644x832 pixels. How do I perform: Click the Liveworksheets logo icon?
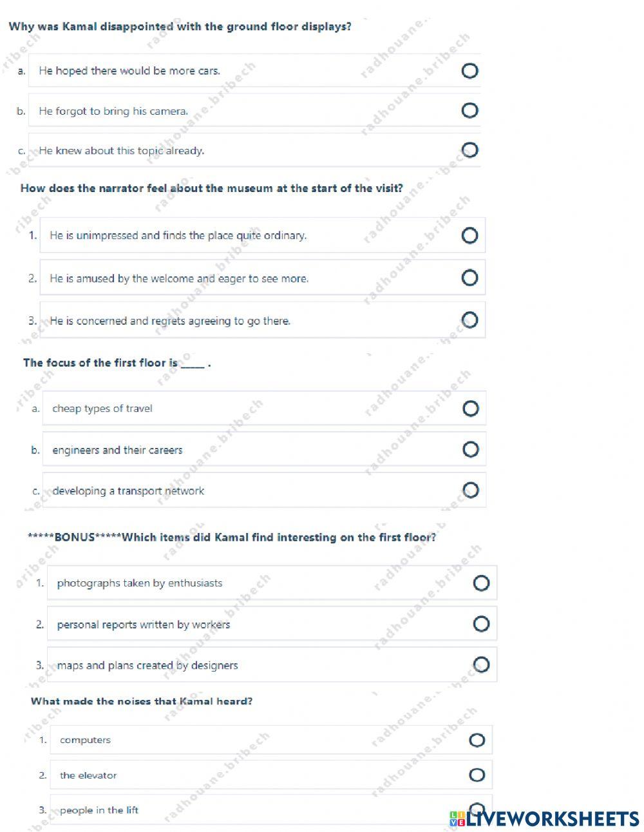coord(457,818)
